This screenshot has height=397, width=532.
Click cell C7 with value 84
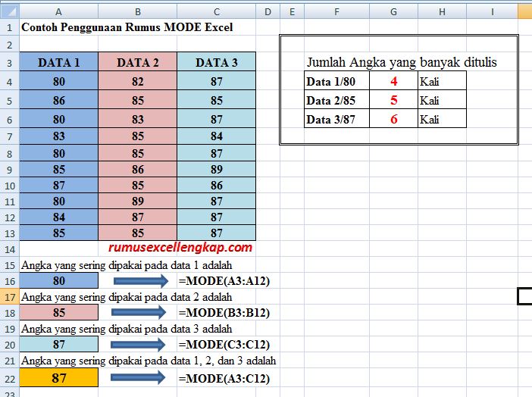(x=217, y=136)
